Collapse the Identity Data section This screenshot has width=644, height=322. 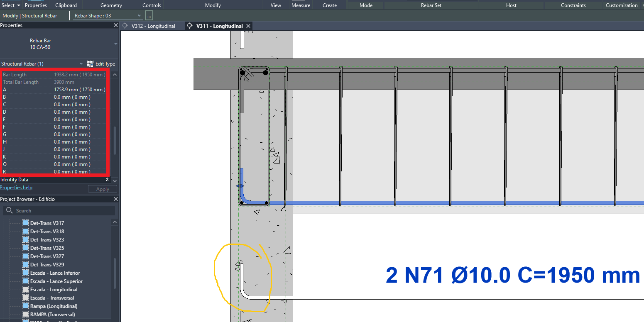tap(108, 180)
